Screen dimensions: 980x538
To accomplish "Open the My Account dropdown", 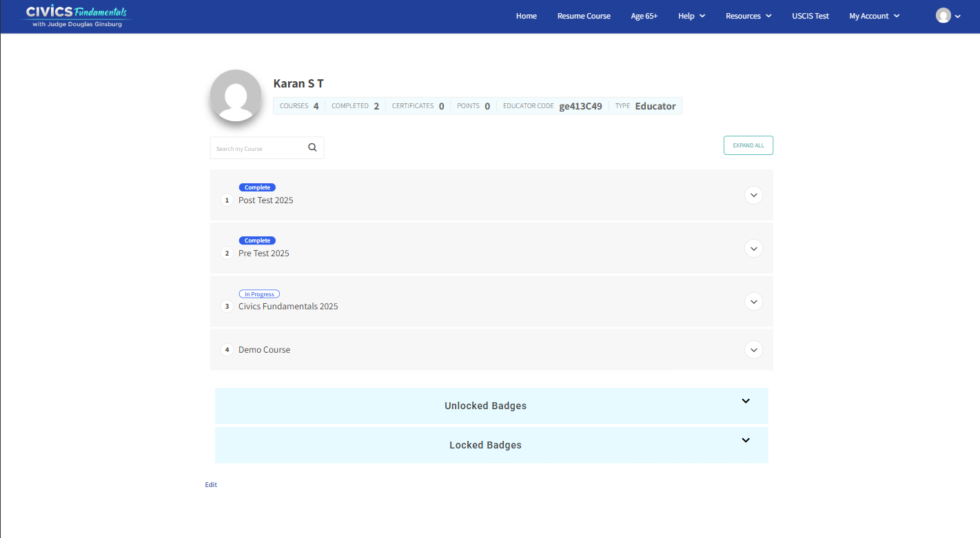I will (874, 16).
